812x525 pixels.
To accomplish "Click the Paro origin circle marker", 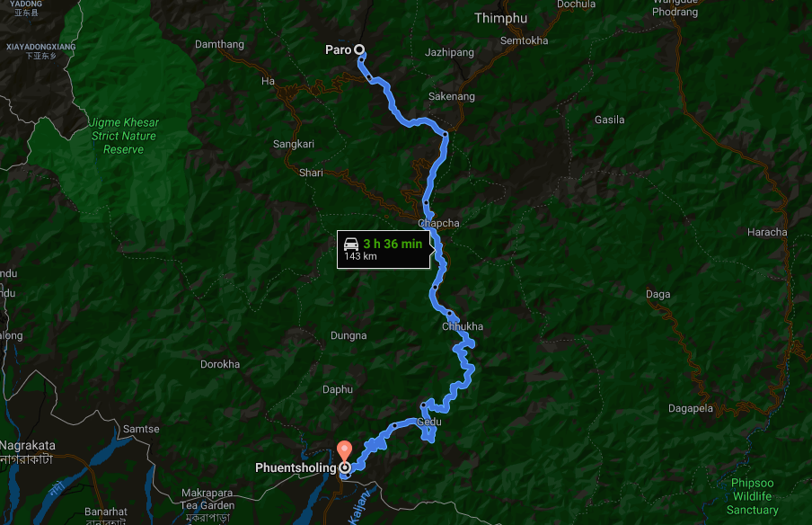I will point(359,49).
